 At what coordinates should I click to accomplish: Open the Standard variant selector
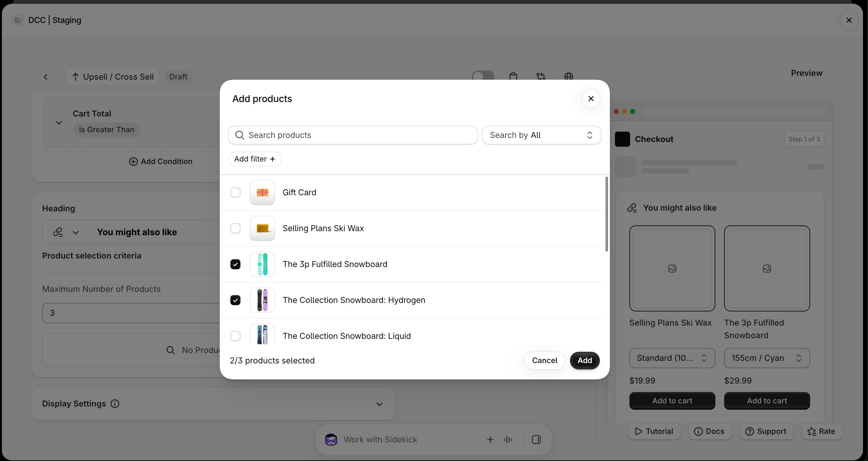click(x=672, y=358)
